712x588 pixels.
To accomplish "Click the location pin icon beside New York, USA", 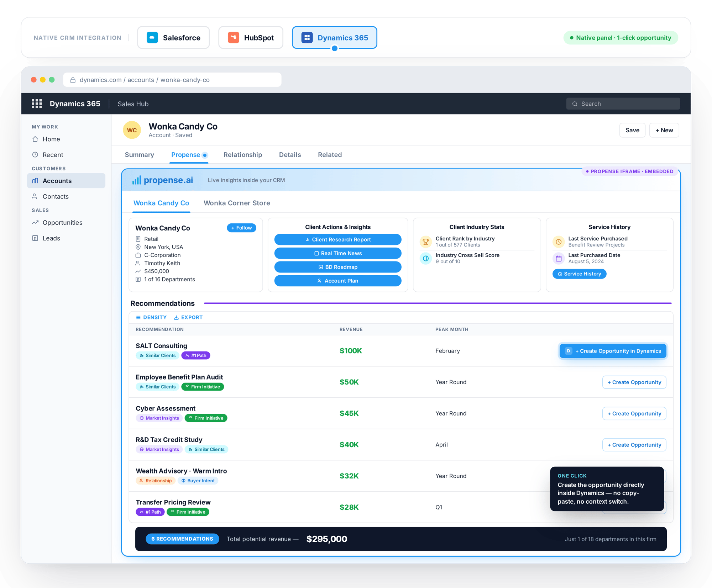I will pos(138,247).
